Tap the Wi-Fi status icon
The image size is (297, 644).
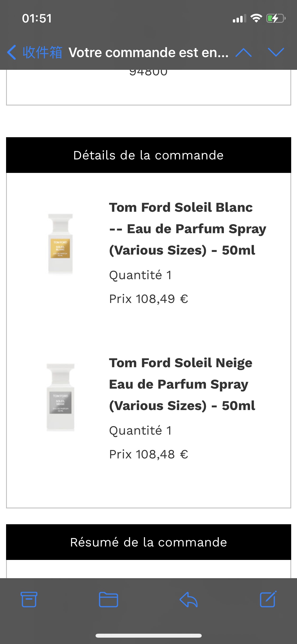(256, 18)
